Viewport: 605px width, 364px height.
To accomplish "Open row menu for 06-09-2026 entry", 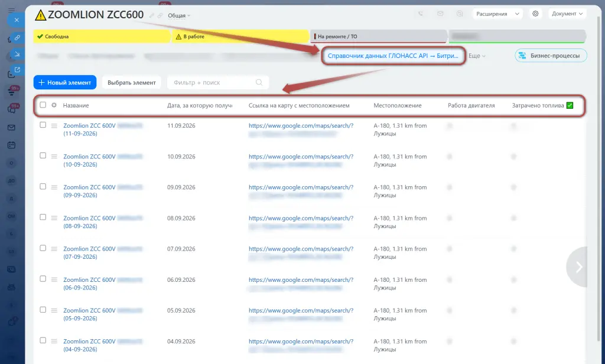I will (x=54, y=280).
